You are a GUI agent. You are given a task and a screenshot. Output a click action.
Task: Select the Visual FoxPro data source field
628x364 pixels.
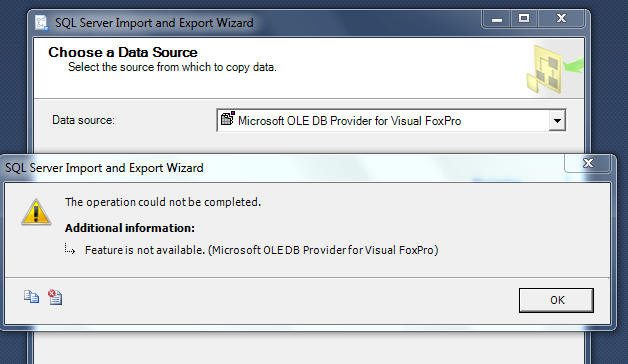tap(391, 120)
